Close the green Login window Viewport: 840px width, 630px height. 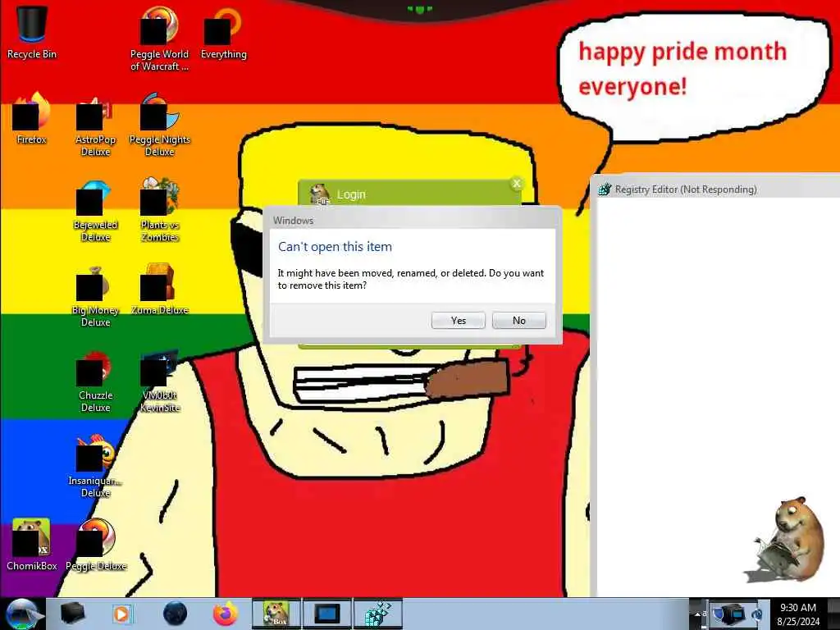(517, 184)
